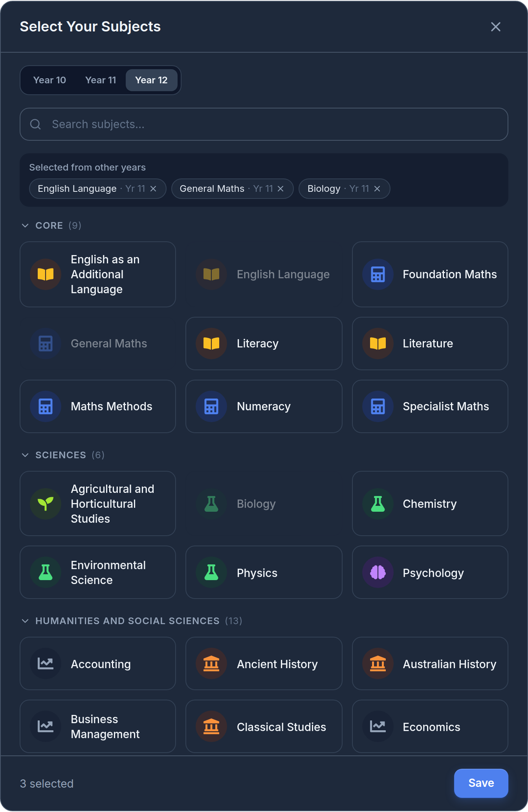Image resolution: width=528 pixels, height=812 pixels.
Task: Click the book icon next to Literature
Action: pos(378,343)
